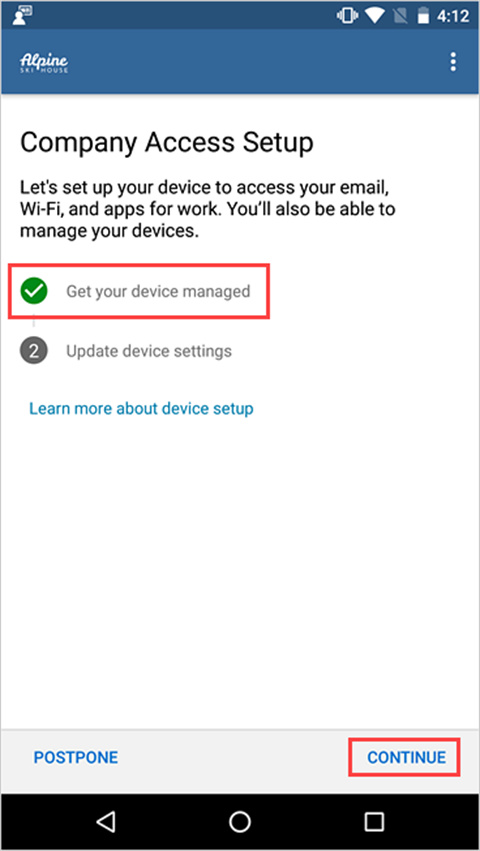480x851 pixels.
Task: Tap the setup description paragraph text
Action: [x=207, y=209]
